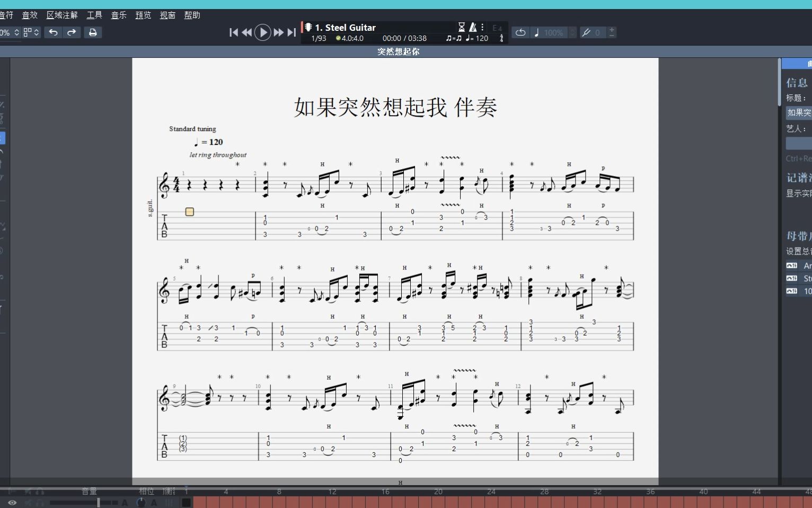Click the score title 如果突然想起我 伴奏
812x508 pixels.
[395, 107]
